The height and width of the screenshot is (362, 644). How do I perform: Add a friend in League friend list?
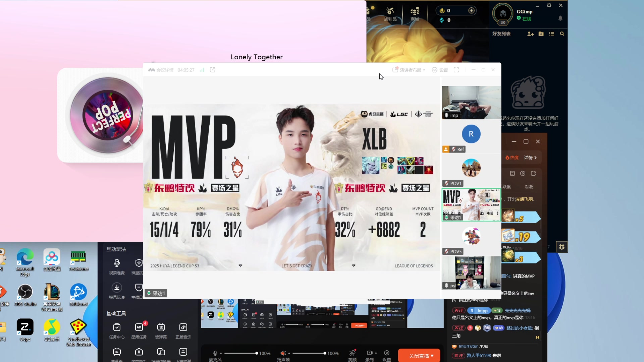(x=530, y=34)
